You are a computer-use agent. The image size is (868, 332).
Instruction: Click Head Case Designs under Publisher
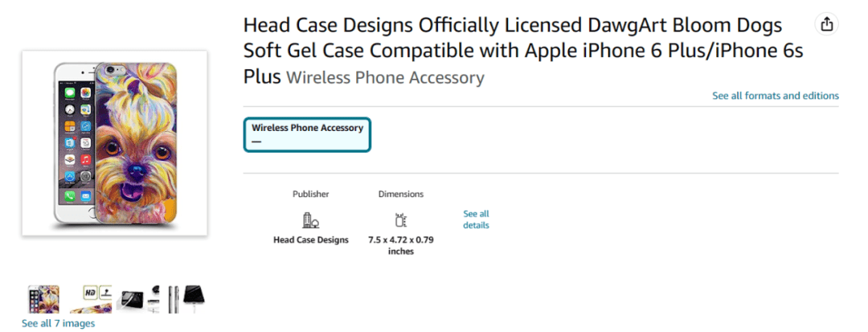[310, 240]
